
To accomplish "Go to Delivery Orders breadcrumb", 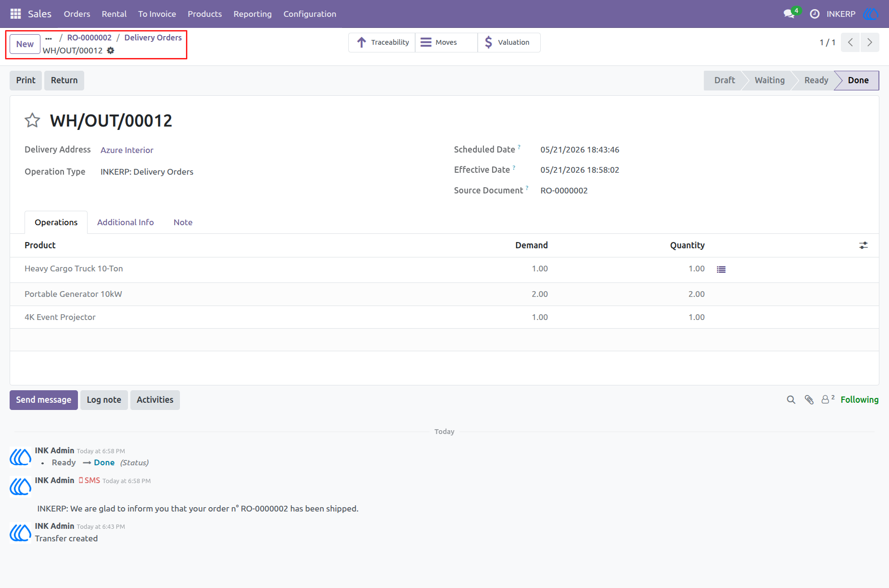I will pos(153,38).
